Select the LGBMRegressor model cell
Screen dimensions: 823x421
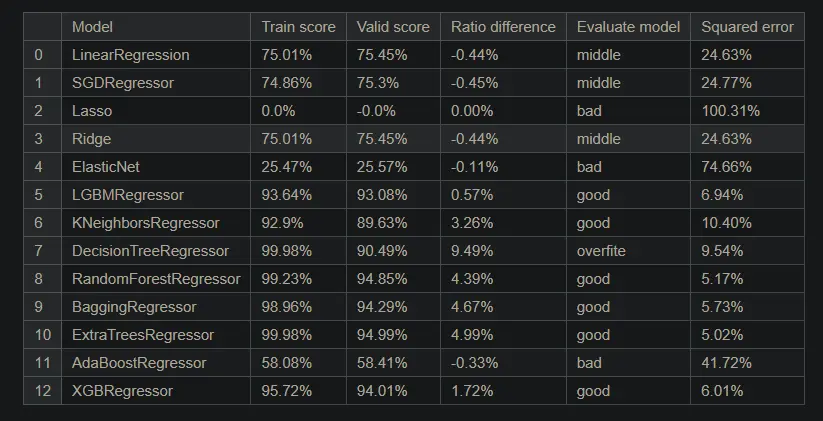tap(127, 195)
